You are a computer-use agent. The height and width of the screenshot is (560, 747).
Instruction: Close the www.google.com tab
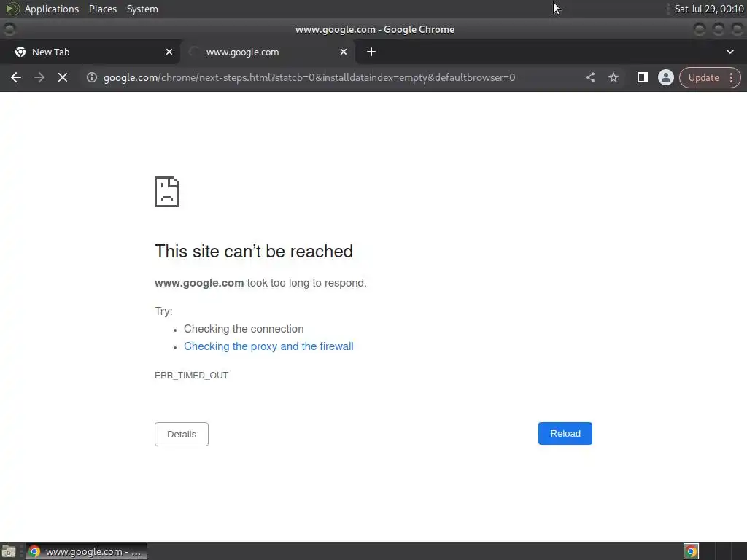click(x=344, y=52)
